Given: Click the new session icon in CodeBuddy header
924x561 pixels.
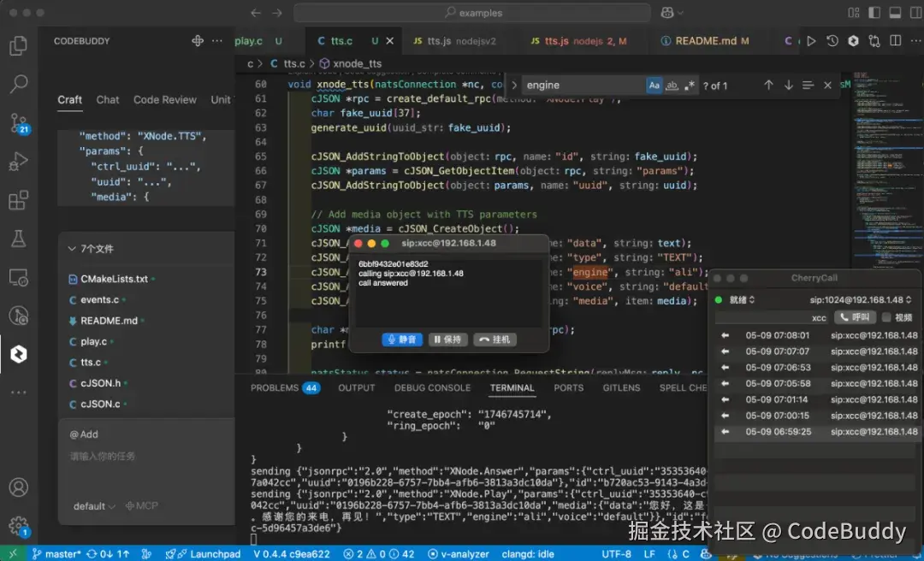Looking at the screenshot, I should tap(198, 41).
